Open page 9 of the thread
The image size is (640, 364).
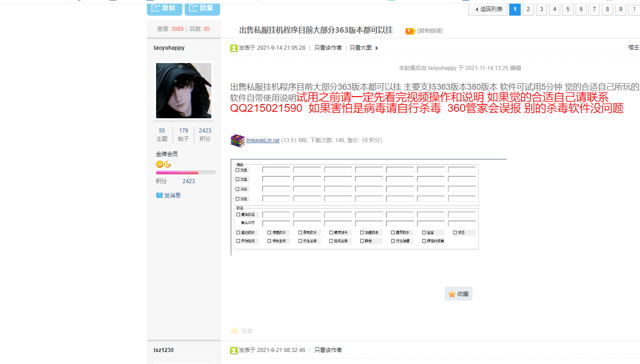621,9
